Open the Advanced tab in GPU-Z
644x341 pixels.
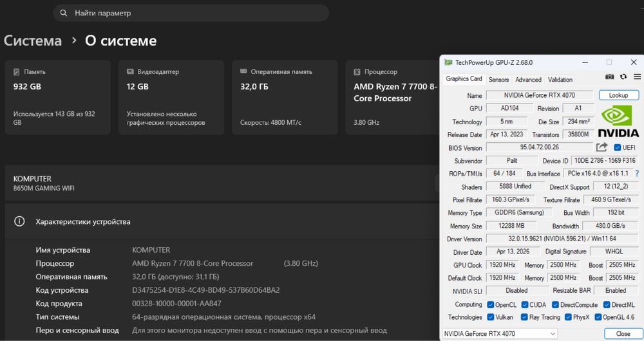(528, 80)
